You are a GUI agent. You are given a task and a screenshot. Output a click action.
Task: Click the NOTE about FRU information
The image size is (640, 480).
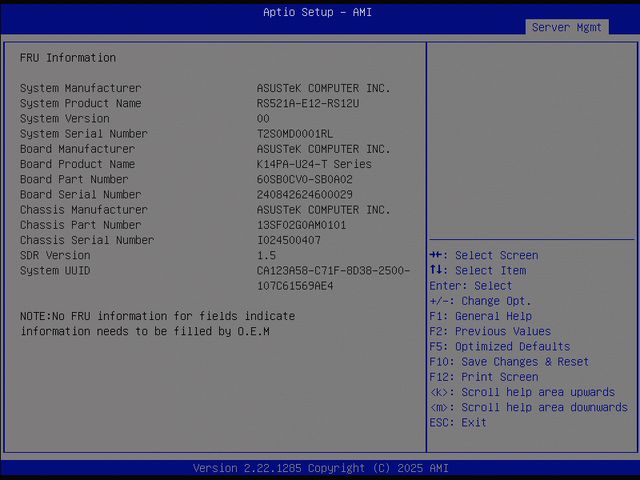[x=158, y=324]
